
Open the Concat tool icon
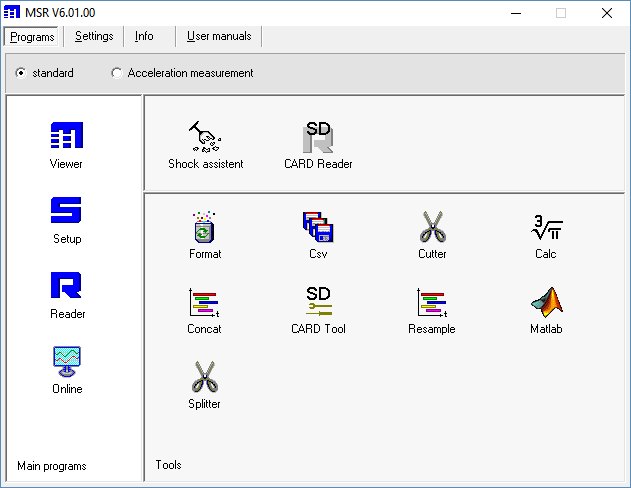click(204, 303)
